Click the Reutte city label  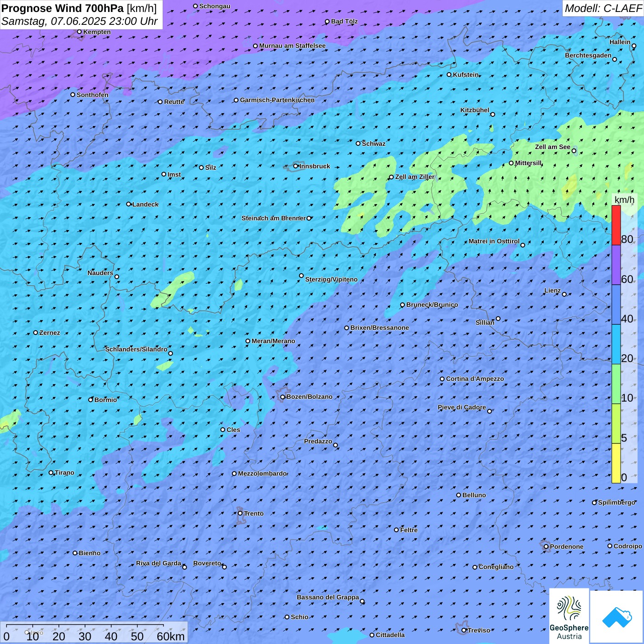[x=174, y=102]
